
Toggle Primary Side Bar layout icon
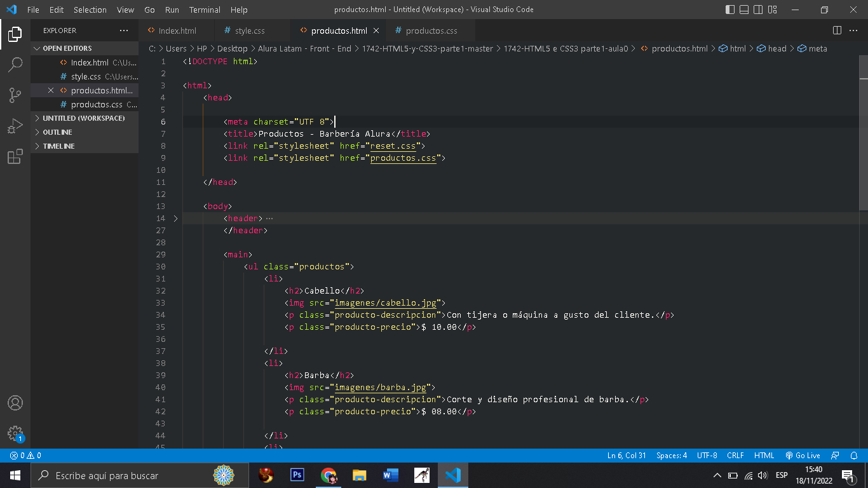pos(730,10)
